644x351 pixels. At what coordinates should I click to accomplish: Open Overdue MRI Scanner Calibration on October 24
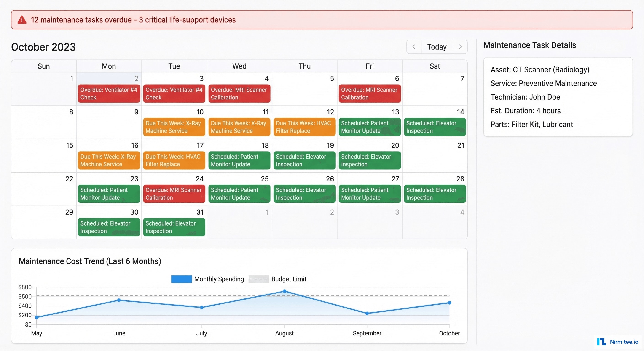click(x=174, y=194)
